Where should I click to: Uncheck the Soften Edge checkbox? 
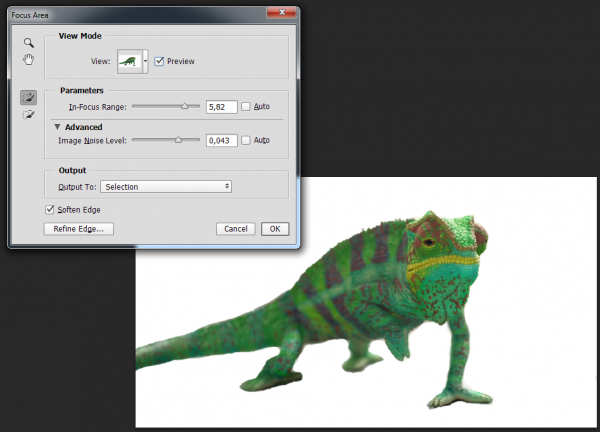coord(50,209)
